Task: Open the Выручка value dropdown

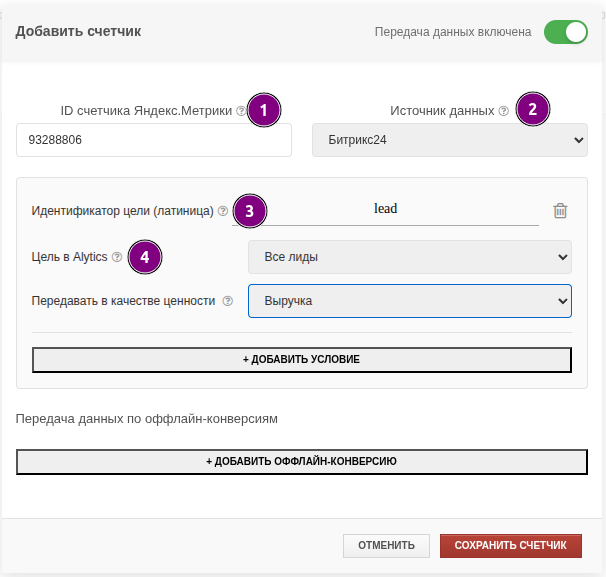Action: coord(409,300)
